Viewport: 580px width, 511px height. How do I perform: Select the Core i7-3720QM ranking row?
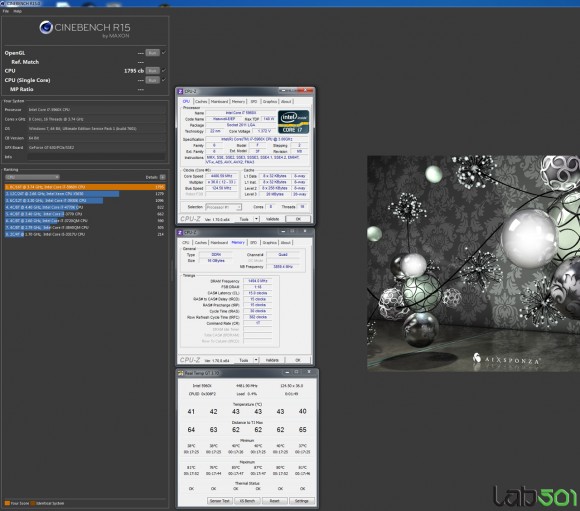click(x=85, y=221)
